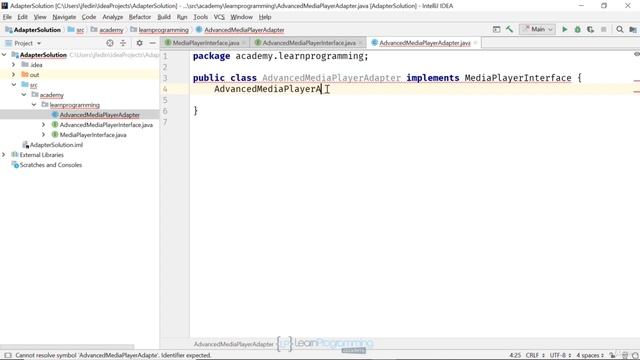Open the Run menu
The image size is (640, 360).
182,17
